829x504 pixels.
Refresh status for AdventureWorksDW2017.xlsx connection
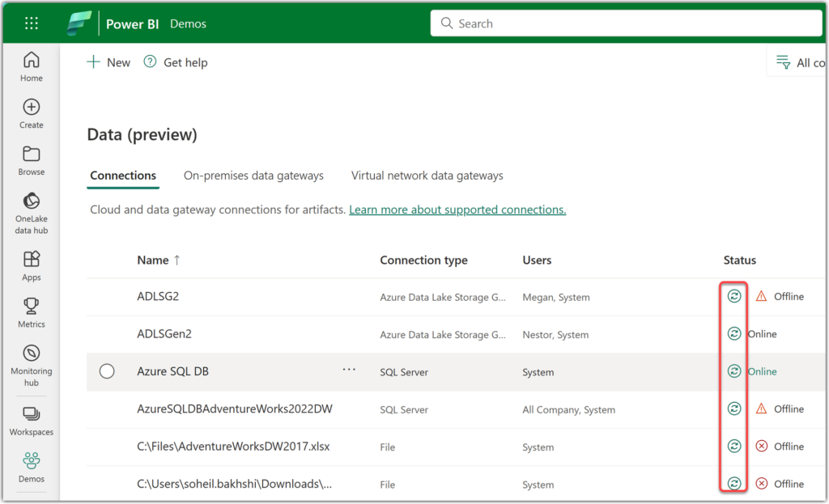(733, 447)
